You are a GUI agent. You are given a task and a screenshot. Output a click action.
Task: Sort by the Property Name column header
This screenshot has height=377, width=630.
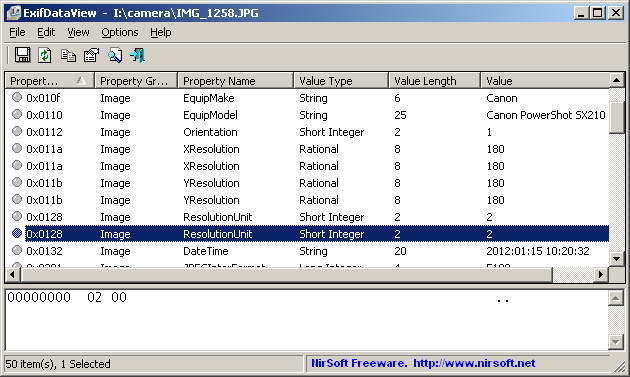tap(235, 81)
